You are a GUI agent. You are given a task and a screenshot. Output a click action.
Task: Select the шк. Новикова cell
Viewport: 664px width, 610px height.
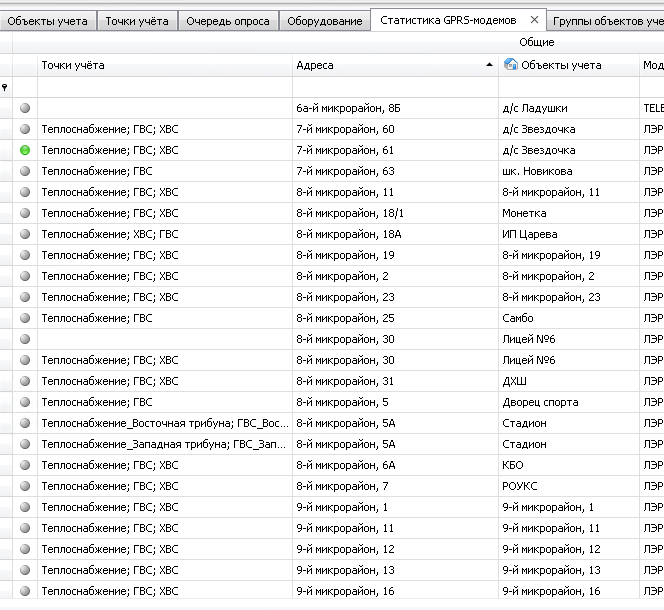pos(569,171)
